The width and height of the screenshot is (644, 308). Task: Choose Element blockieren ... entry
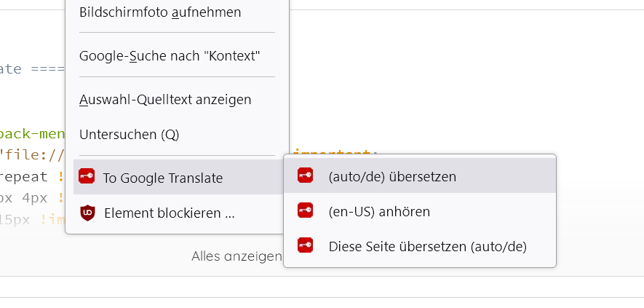169,213
